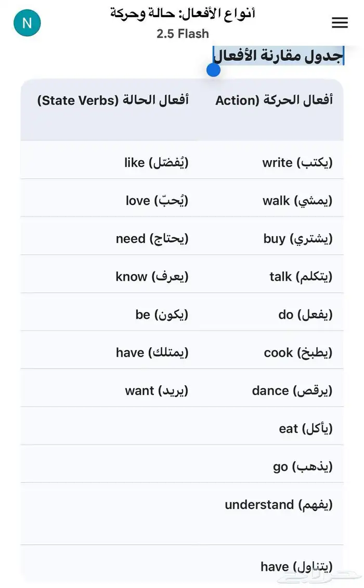Tap the 'walk (يمشي)' table cell
Screen dimensions: 364x588
click(x=297, y=201)
